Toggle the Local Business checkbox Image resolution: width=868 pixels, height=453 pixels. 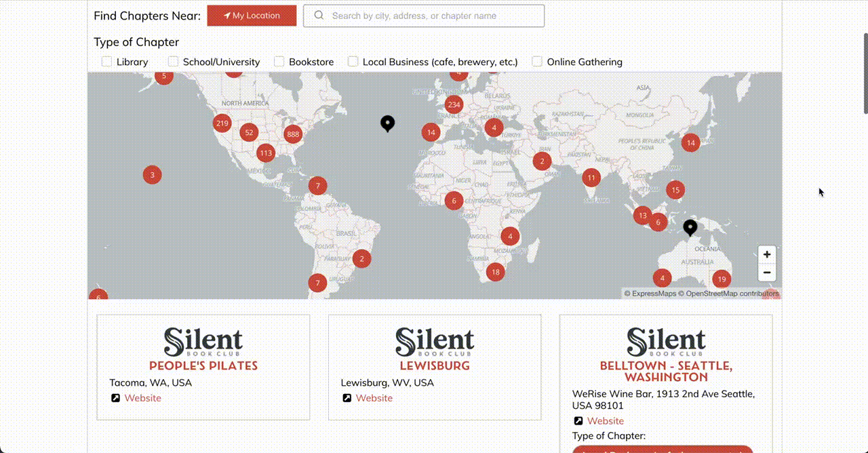[x=353, y=62]
